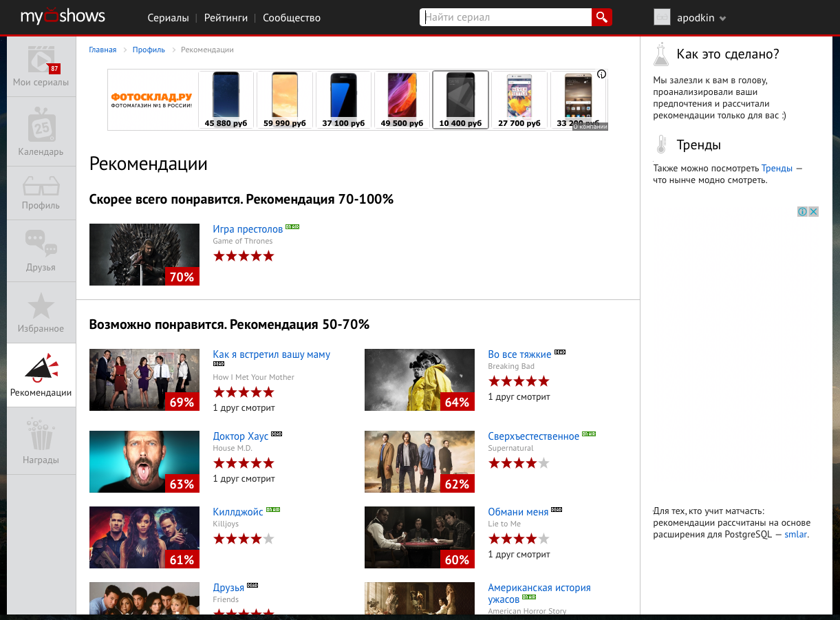Click the 10 400 руб phone ad
This screenshot has height=620, width=840.
(460, 100)
